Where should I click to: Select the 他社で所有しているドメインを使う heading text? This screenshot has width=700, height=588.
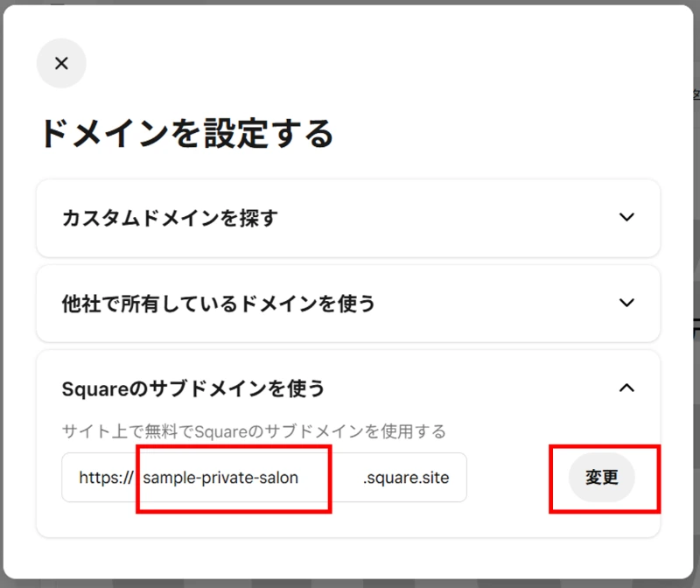pos(218,304)
